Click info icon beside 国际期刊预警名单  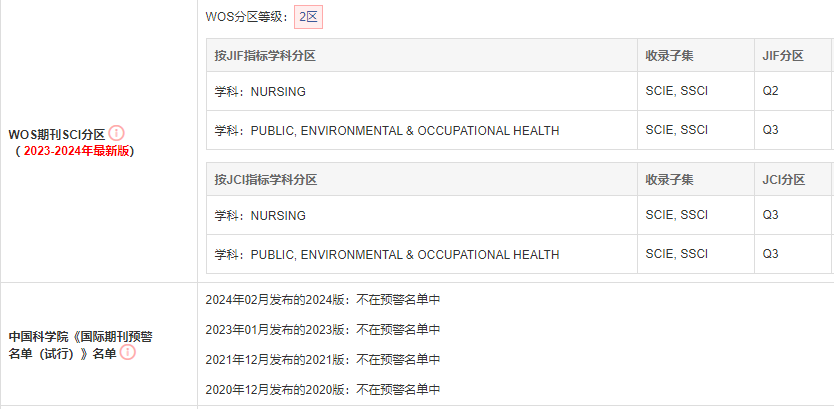128,352
